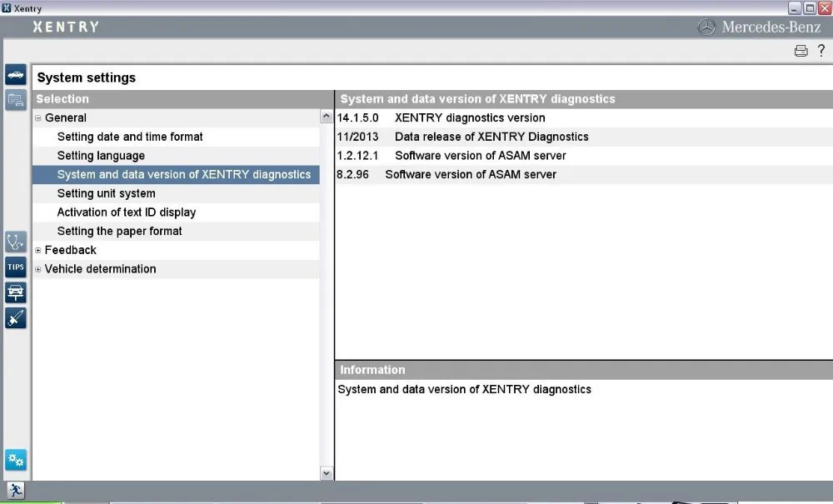The height and width of the screenshot is (504, 833).
Task: Close the Xentry window
Action: [x=825, y=8]
